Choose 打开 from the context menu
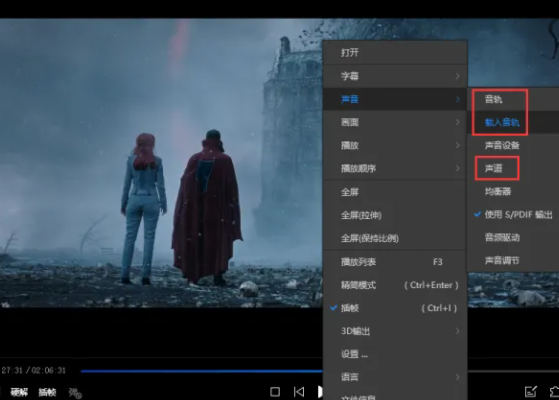 (395, 53)
